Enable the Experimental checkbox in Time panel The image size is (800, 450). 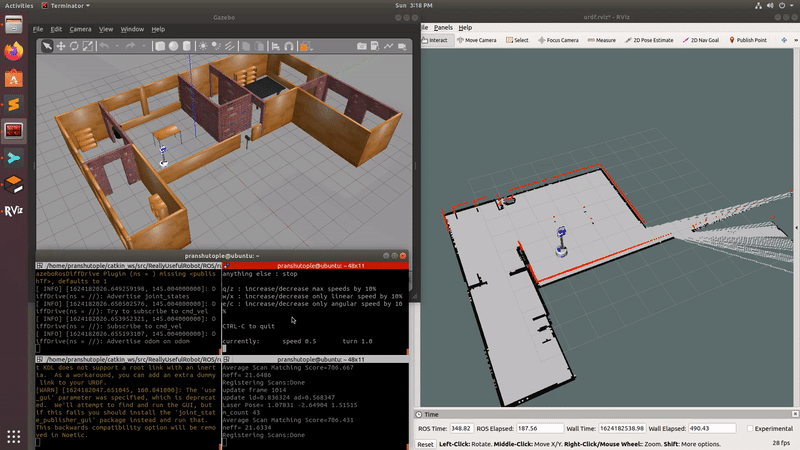750,429
